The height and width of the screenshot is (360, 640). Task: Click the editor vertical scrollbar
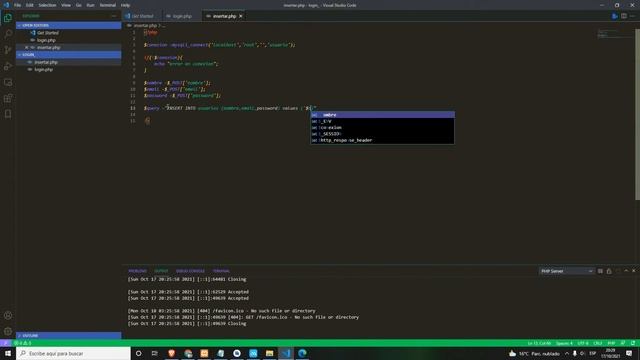(x=637, y=115)
